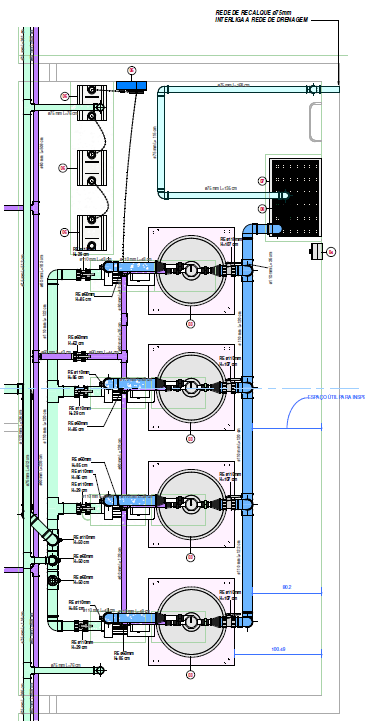Image resolution: width=365 pixels, height=727 pixels.
Task: Click the circular tag above blue control box
Action: click(x=132, y=70)
